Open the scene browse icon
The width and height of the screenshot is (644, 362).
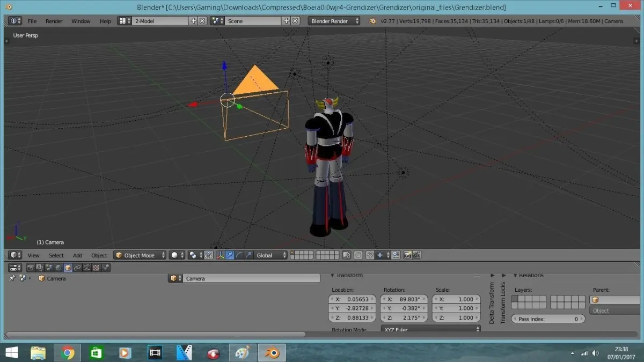(217, 21)
